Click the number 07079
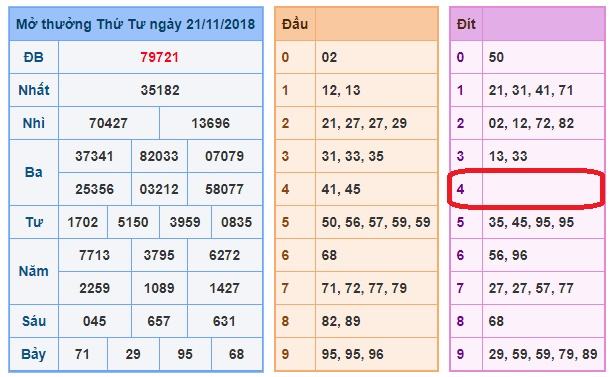The image size is (615, 377). pyautogui.click(x=225, y=156)
